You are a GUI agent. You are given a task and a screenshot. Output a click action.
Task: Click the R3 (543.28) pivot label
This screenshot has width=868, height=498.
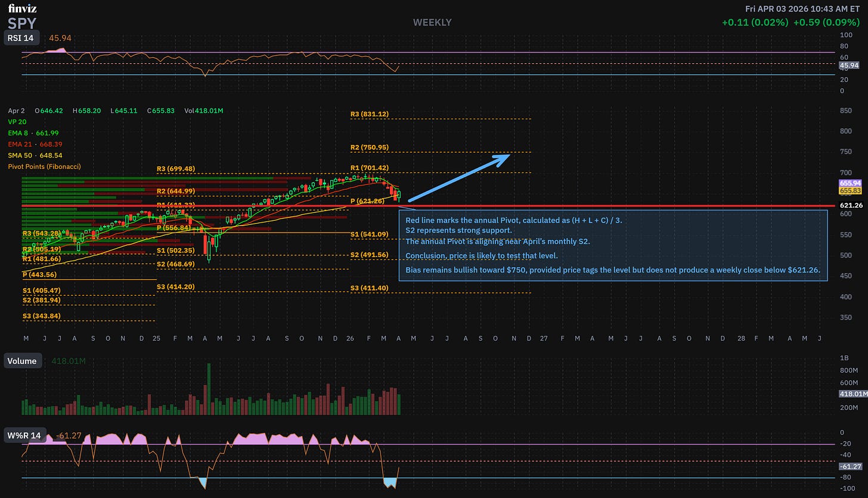(x=42, y=233)
